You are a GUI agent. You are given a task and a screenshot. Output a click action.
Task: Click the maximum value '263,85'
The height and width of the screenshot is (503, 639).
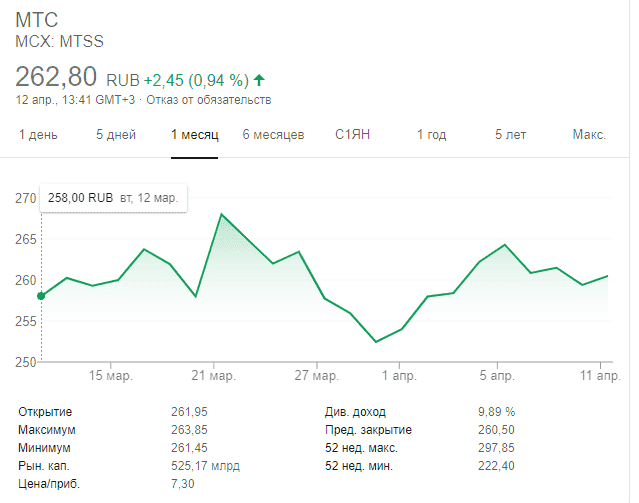tap(189, 430)
